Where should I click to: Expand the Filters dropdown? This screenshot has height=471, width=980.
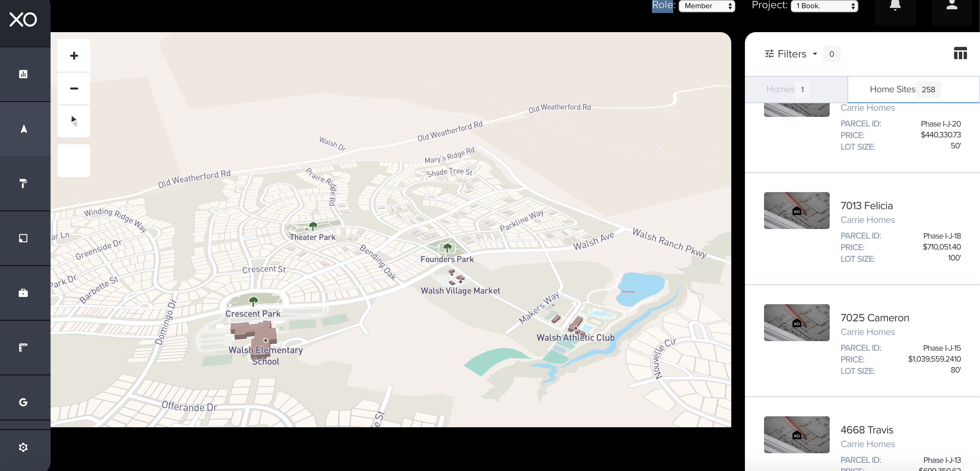coord(791,54)
